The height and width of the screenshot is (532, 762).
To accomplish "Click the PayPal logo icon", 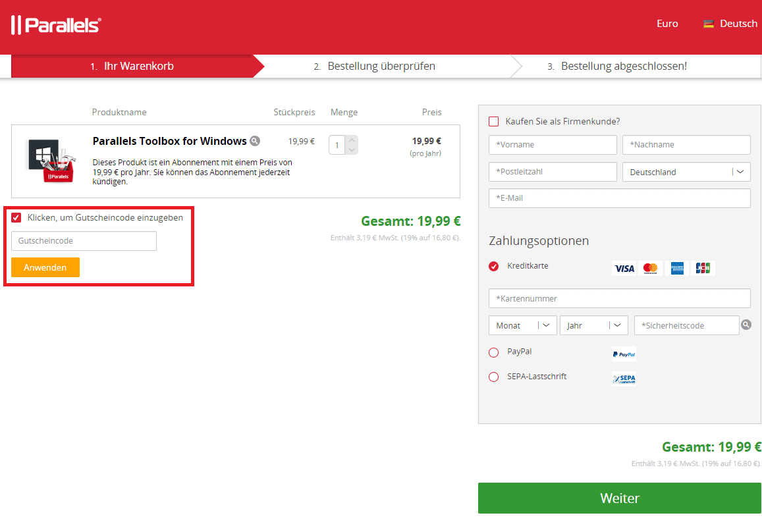I will 624,354.
